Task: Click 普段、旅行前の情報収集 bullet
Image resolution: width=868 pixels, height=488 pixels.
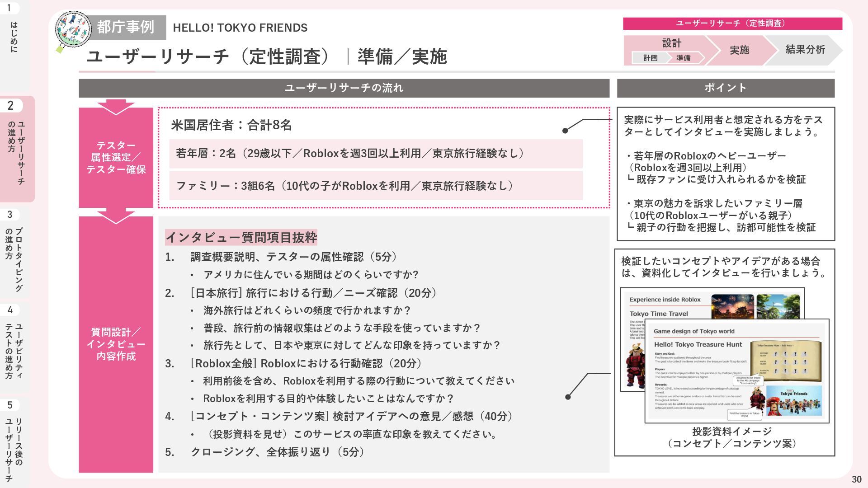Action: pos(341,328)
